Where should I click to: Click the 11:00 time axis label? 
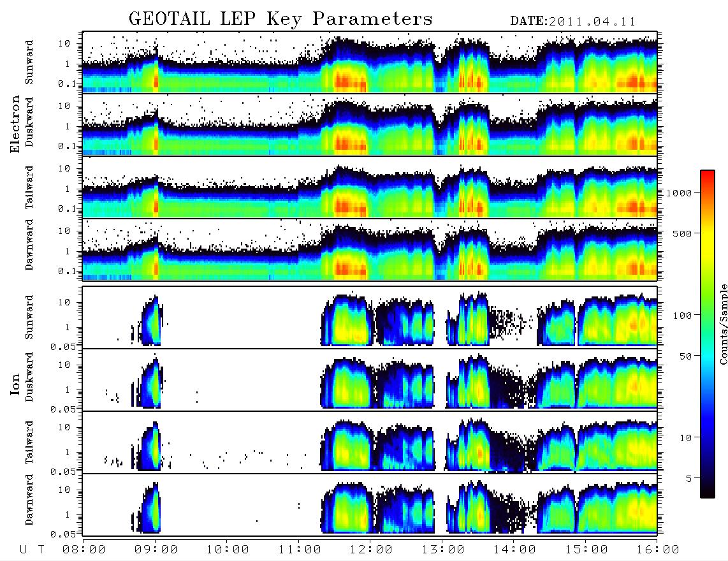(x=300, y=550)
